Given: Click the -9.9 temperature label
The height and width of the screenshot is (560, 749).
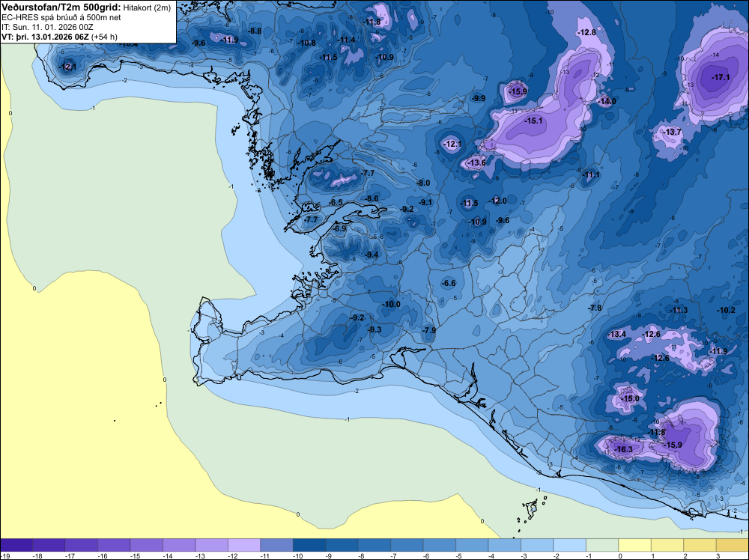Looking at the screenshot, I should tap(478, 98).
